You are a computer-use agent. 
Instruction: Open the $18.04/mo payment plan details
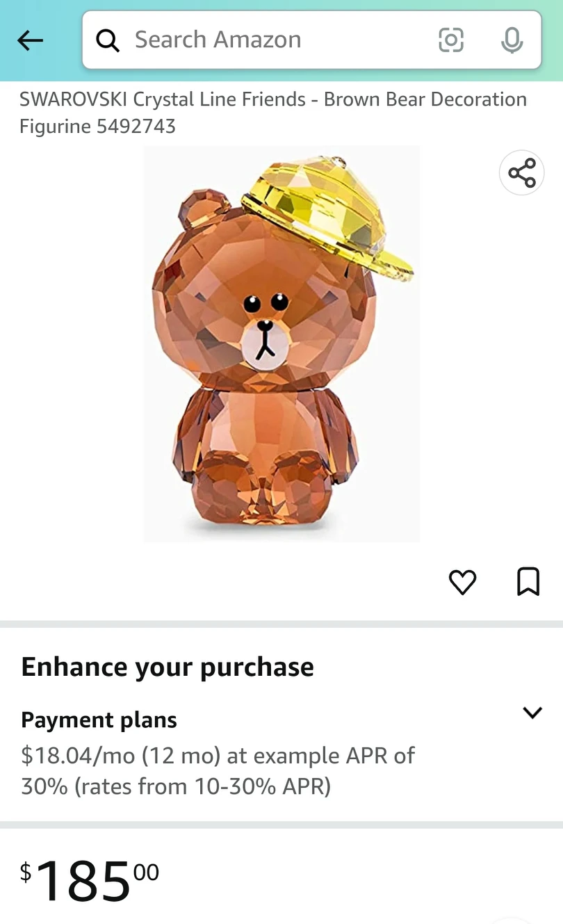(x=218, y=771)
